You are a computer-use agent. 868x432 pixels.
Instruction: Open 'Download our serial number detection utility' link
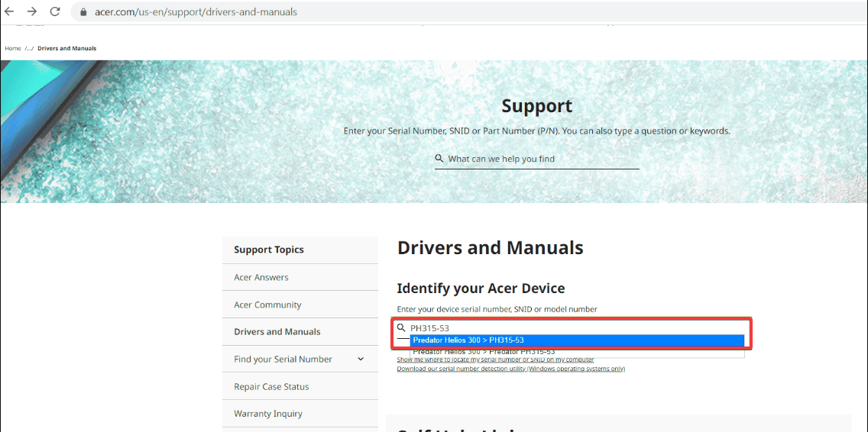[x=511, y=369]
